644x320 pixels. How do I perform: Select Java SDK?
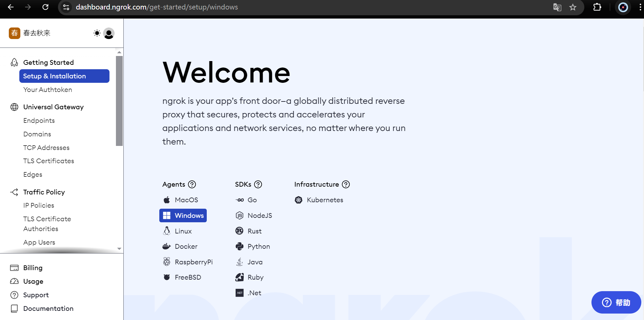pos(249,262)
